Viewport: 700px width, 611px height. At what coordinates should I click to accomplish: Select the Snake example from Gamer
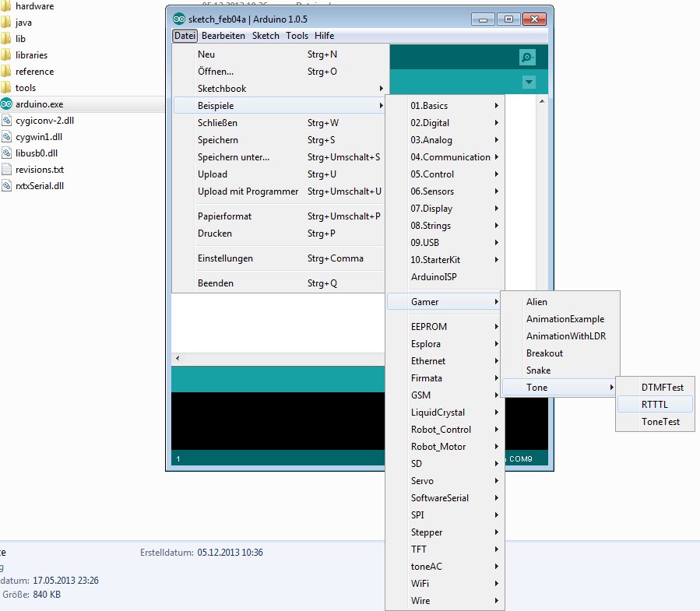pyautogui.click(x=538, y=370)
